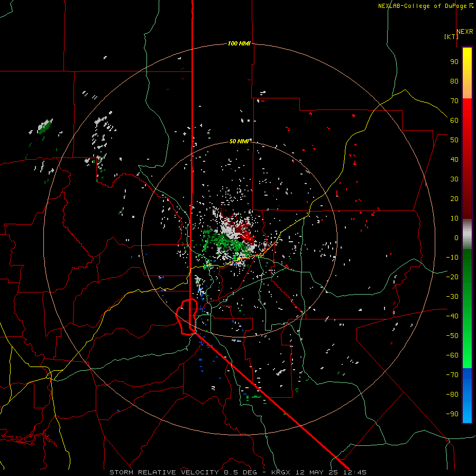Click the 12:45 timestamp text
The image size is (476, 476).
(355, 472)
